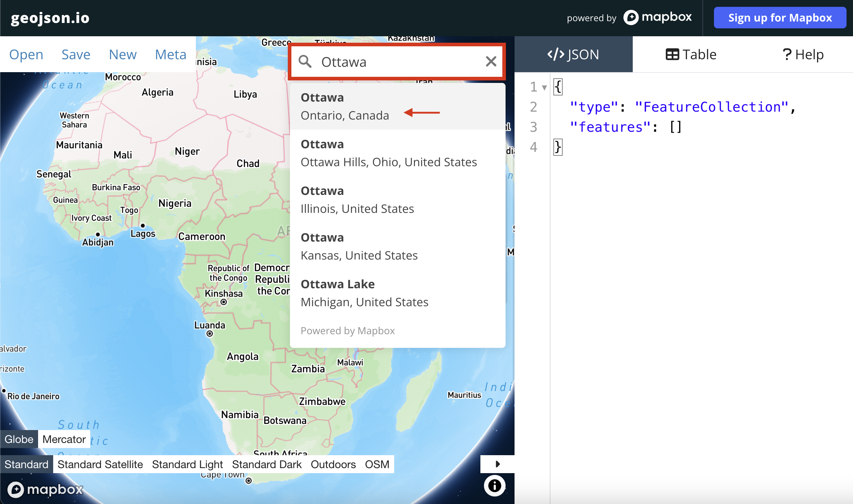Switch projection to Mercator
853x504 pixels.
64,439
